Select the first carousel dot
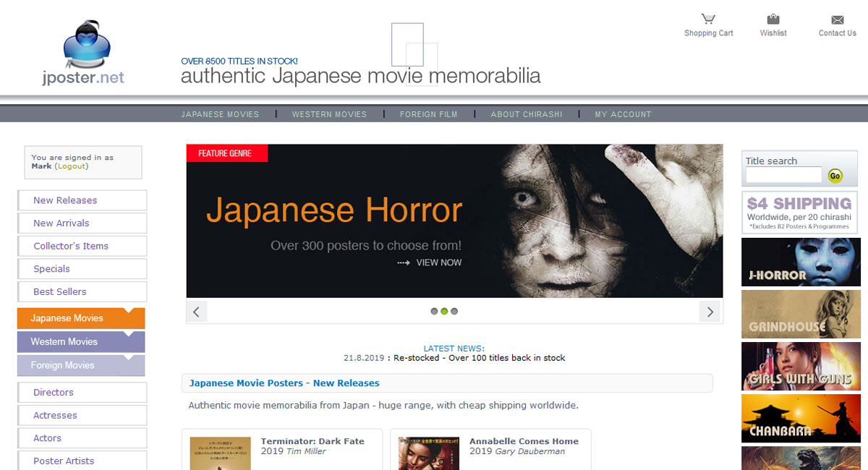The image size is (868, 470). pyautogui.click(x=434, y=312)
